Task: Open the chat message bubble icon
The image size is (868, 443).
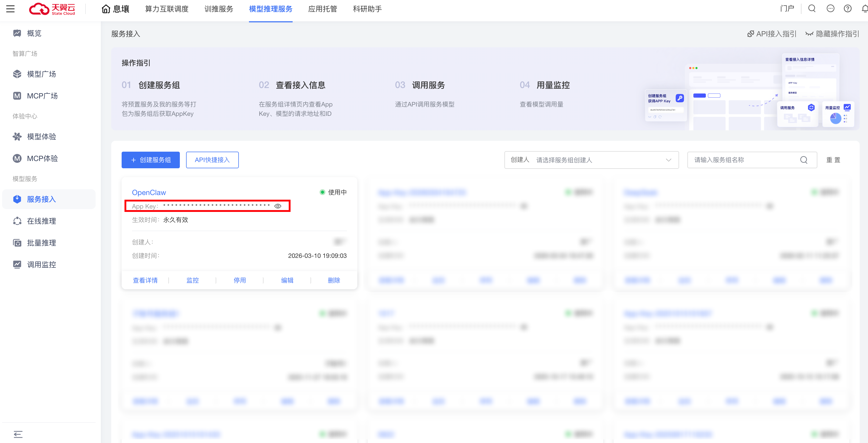Action: (830, 9)
